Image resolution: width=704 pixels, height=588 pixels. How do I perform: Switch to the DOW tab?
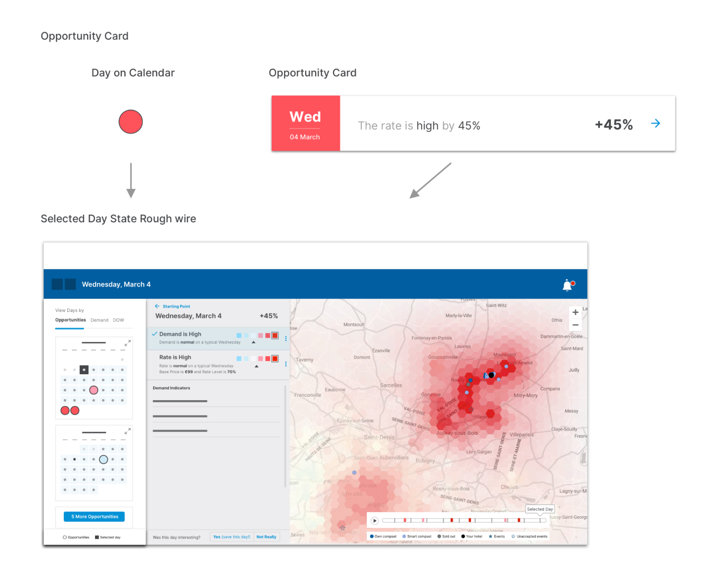[x=118, y=320]
